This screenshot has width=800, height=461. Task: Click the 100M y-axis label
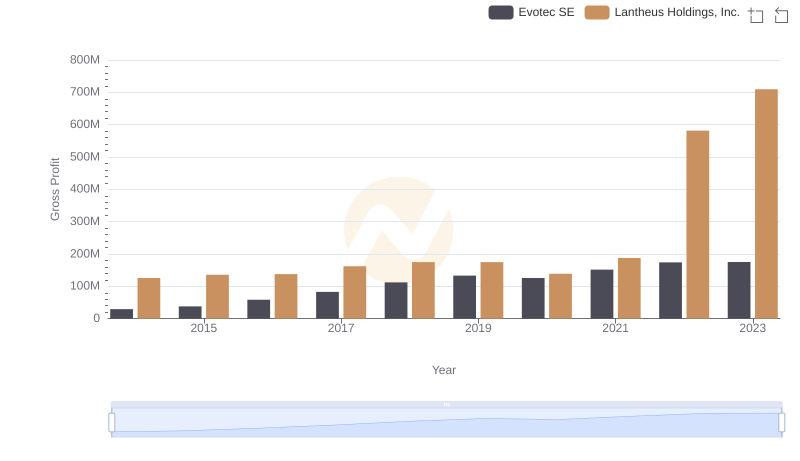[x=85, y=286]
